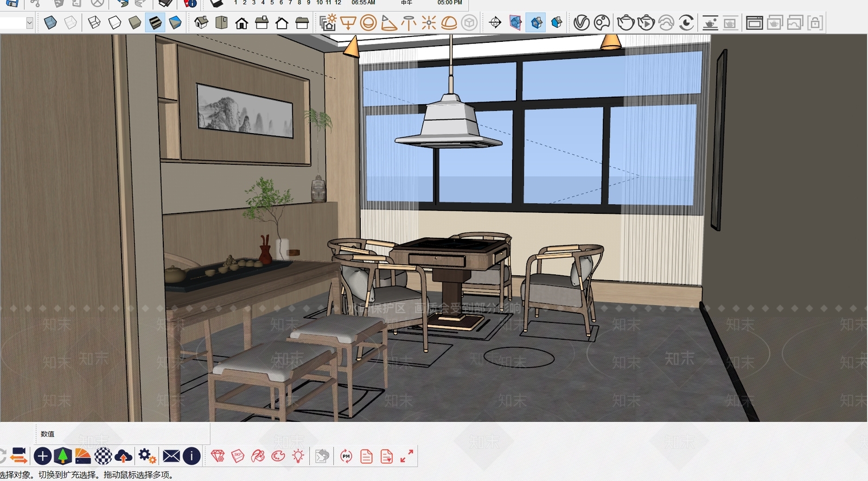Set Iso view with house icon
868x481 pixels.
[201, 23]
